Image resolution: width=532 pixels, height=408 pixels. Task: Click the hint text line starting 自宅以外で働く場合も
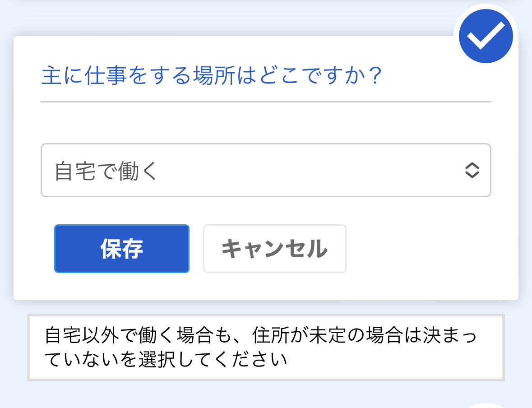(261, 335)
